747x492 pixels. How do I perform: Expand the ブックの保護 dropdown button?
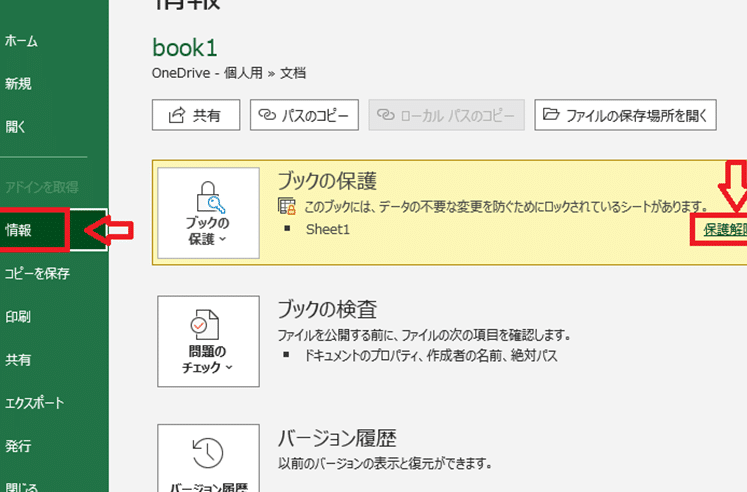point(208,213)
